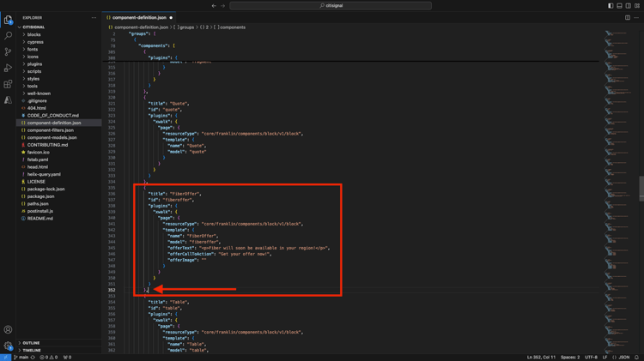Click the citisignal command center search box
The image size is (644, 361).
coord(331,6)
